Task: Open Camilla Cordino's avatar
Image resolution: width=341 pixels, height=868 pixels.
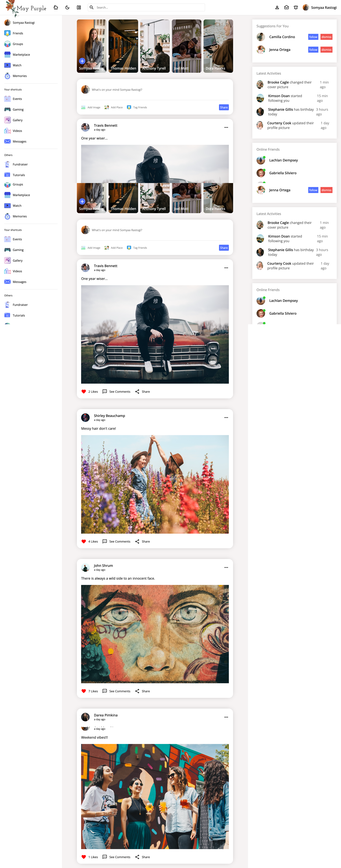Action: [x=261, y=37]
